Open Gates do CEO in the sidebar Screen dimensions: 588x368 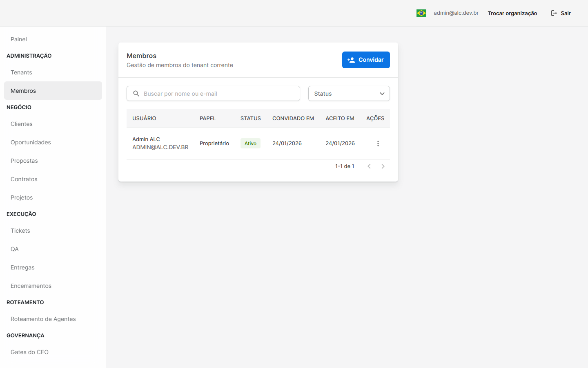53,352
